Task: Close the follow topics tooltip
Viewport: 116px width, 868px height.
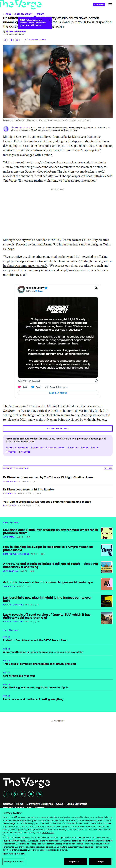Action: (49, 20)
